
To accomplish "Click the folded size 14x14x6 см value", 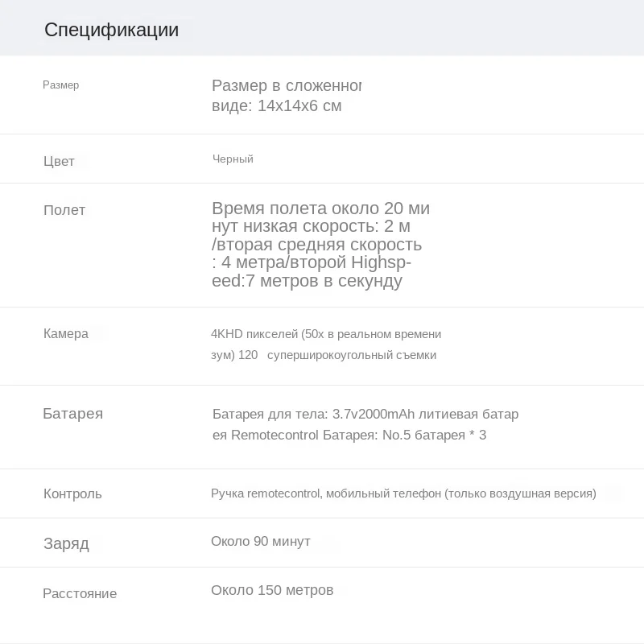I will coord(276,106).
